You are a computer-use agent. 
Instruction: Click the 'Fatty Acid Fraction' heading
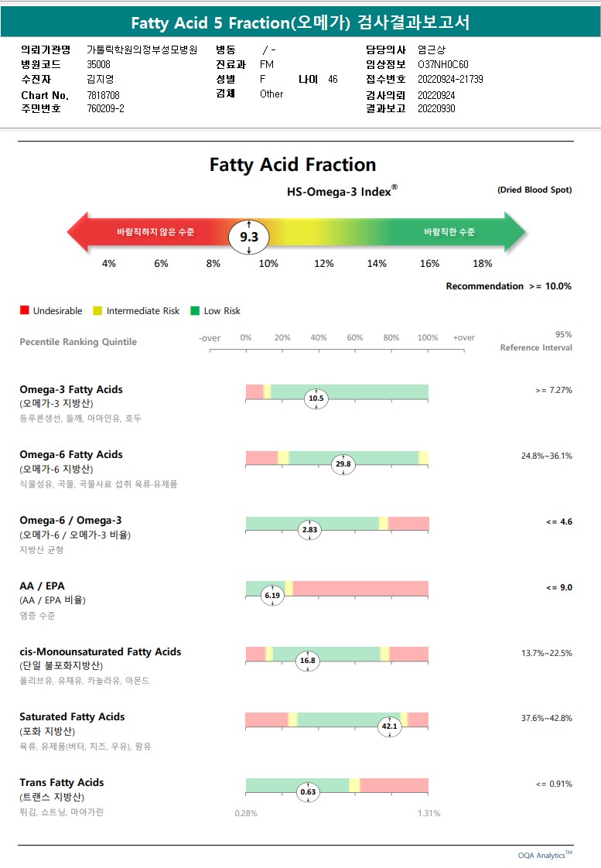(x=292, y=165)
